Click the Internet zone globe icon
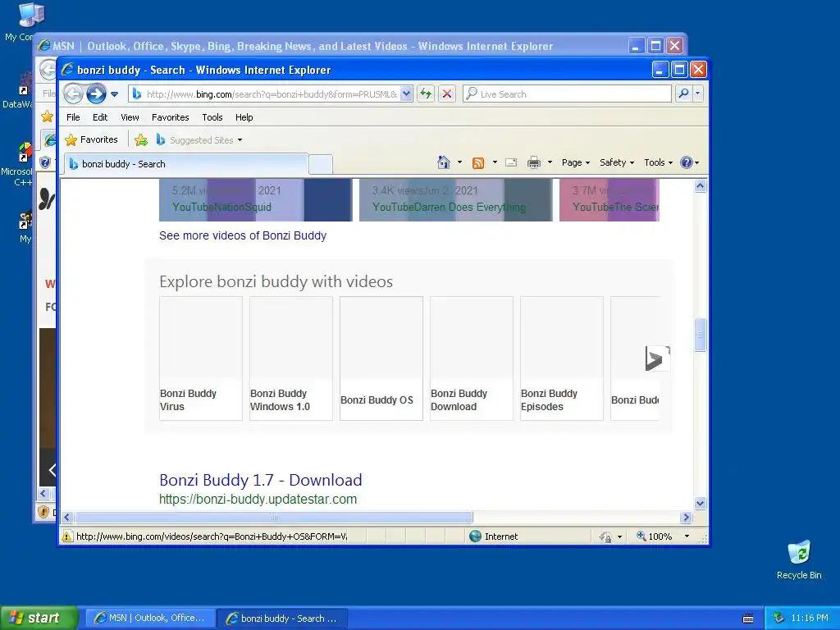 point(475,536)
